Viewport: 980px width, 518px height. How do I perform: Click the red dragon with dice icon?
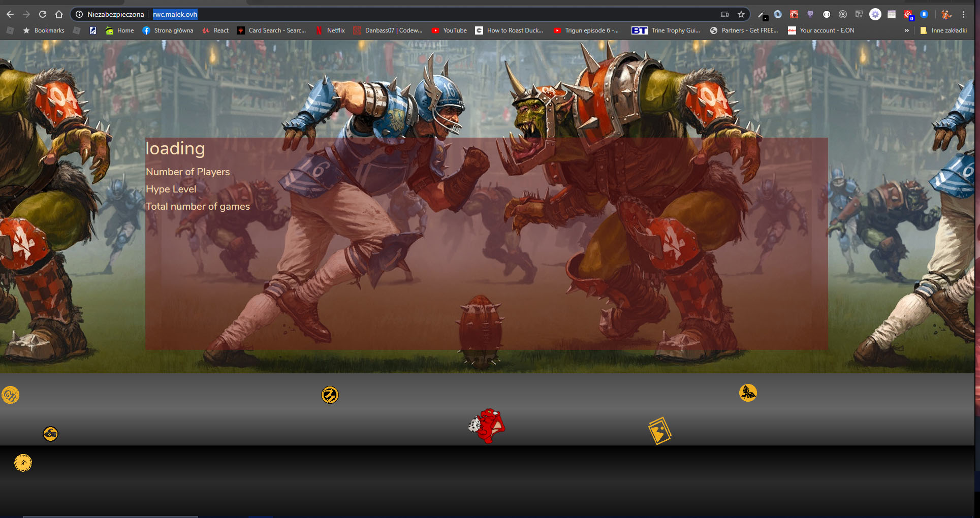(x=487, y=426)
